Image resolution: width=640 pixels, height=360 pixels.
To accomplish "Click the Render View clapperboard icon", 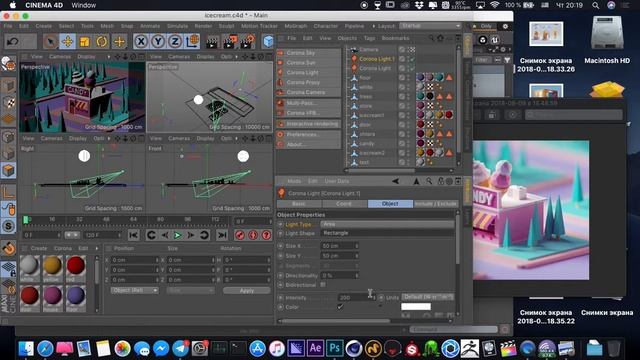I will [212, 41].
